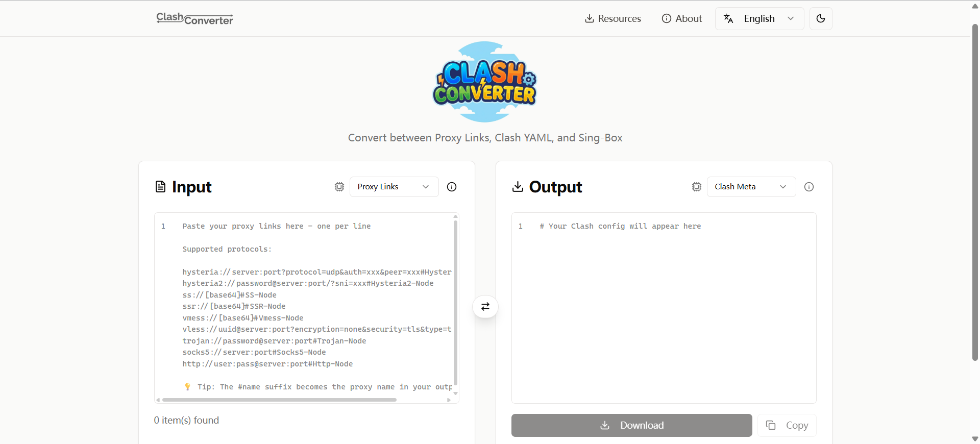Click the output settings chip icon
The image size is (980, 444).
(697, 187)
